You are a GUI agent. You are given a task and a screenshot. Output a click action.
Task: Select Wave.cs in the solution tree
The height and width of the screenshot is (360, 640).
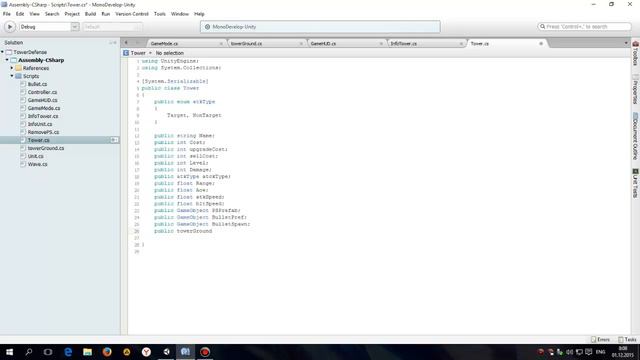[x=38, y=164]
